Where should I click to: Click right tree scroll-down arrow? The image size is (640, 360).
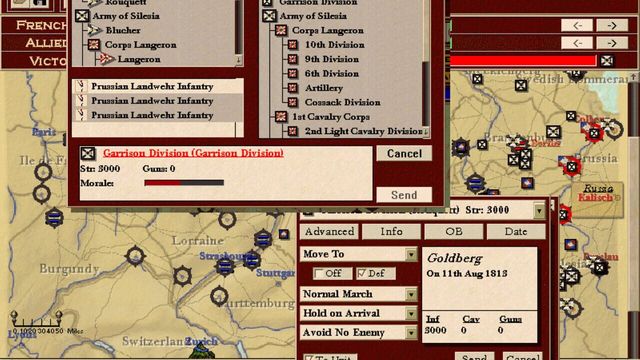click(x=426, y=131)
